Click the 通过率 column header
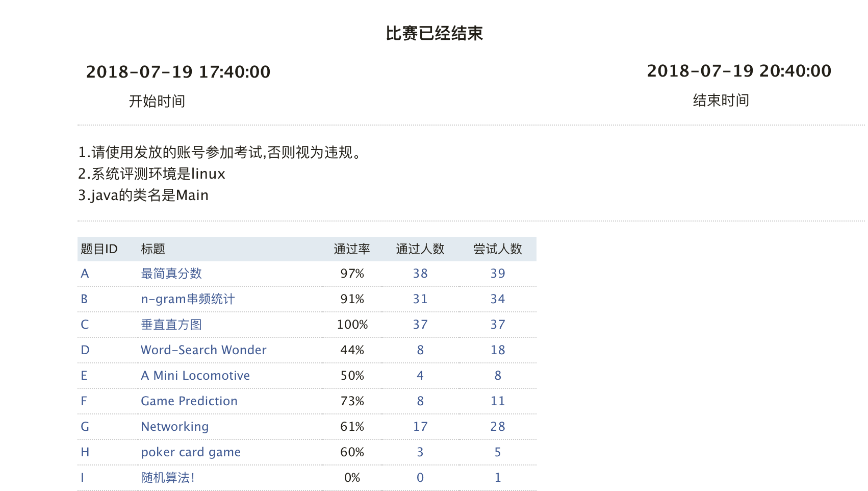The image size is (868, 491). (352, 249)
